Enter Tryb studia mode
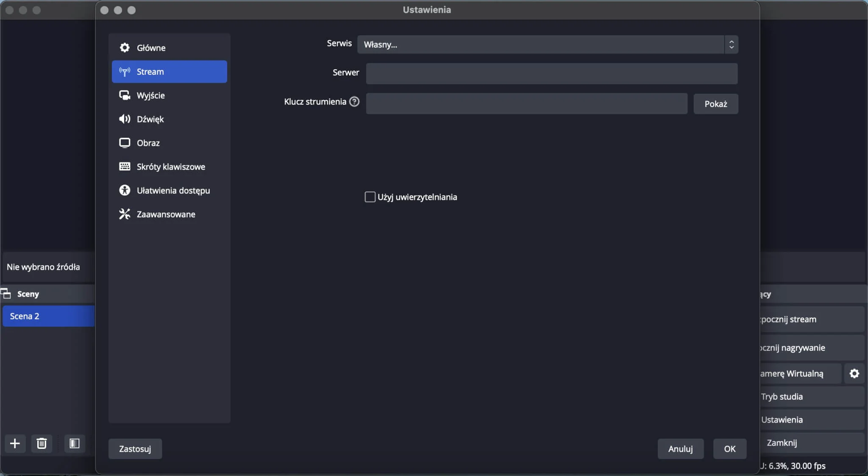The image size is (868, 476). click(782, 397)
